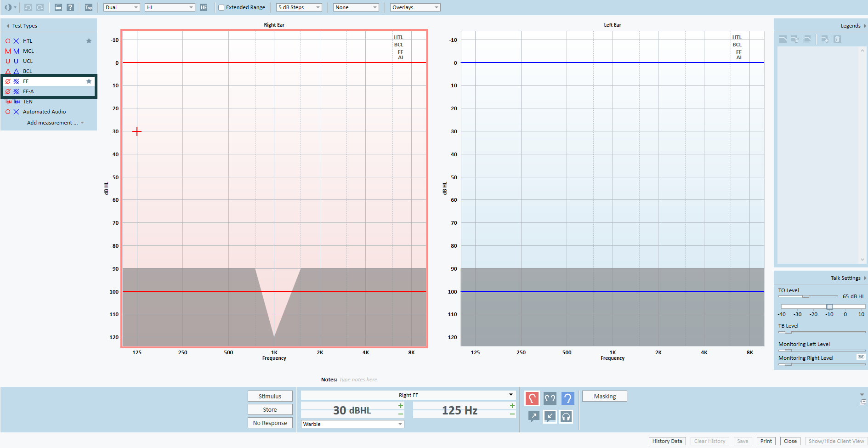868x448 pixels.
Task: Select left ear blue icon
Action: click(x=567, y=398)
